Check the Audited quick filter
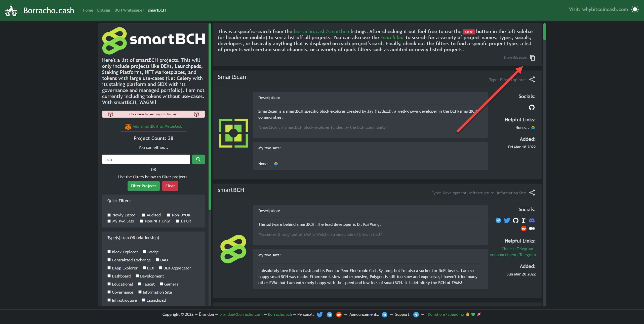 click(143, 215)
